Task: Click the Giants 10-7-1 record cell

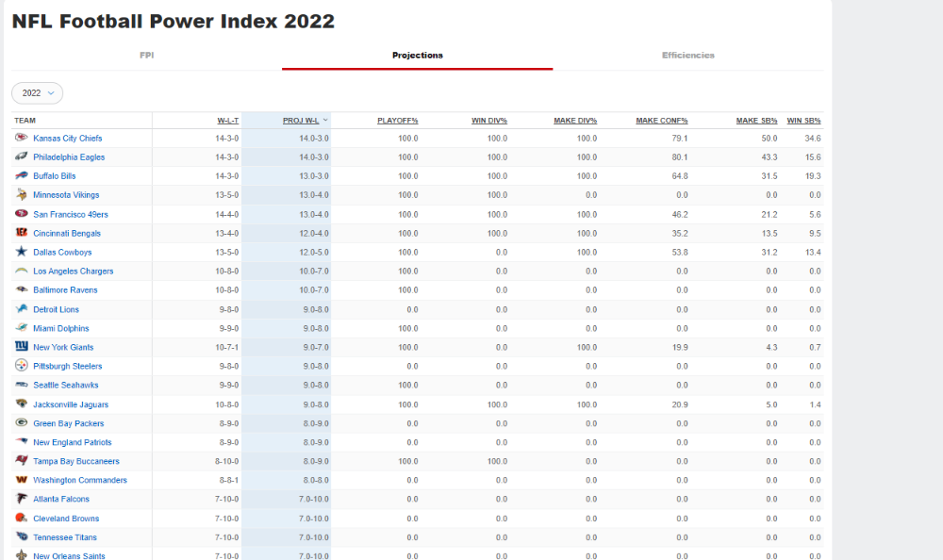Action: (226, 347)
